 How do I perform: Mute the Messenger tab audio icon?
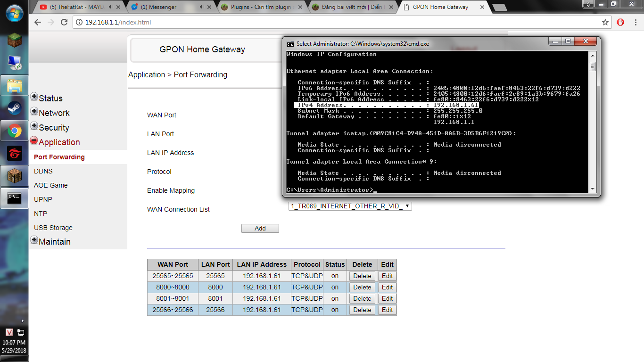tap(202, 7)
